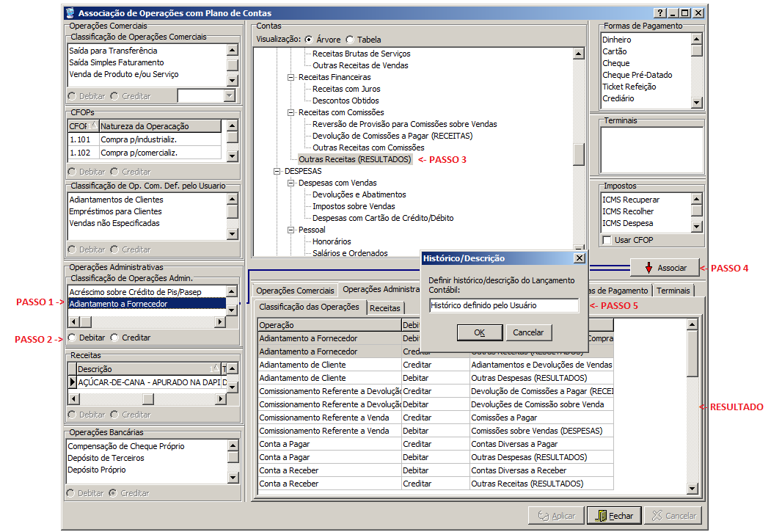
Task: Switch to the Terminais tab
Action: (673, 291)
